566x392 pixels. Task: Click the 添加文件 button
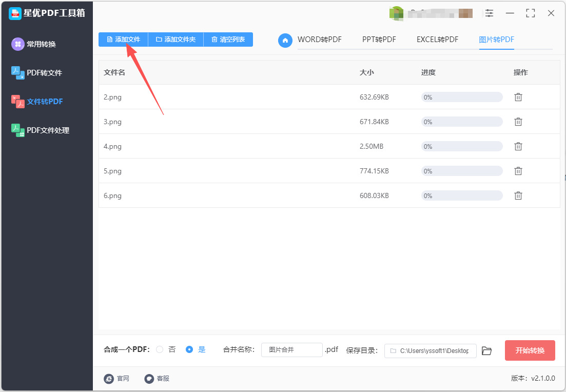click(124, 40)
